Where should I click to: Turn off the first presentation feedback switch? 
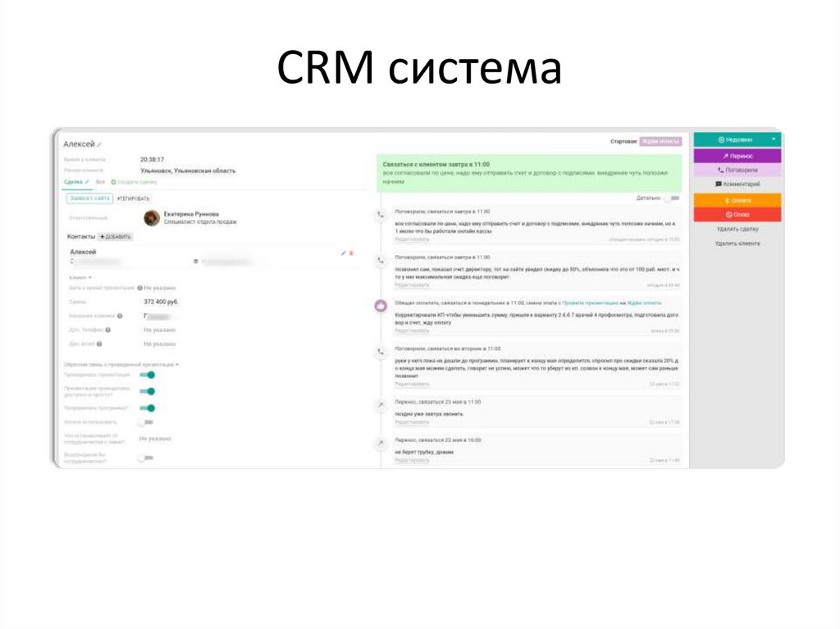pos(147,375)
